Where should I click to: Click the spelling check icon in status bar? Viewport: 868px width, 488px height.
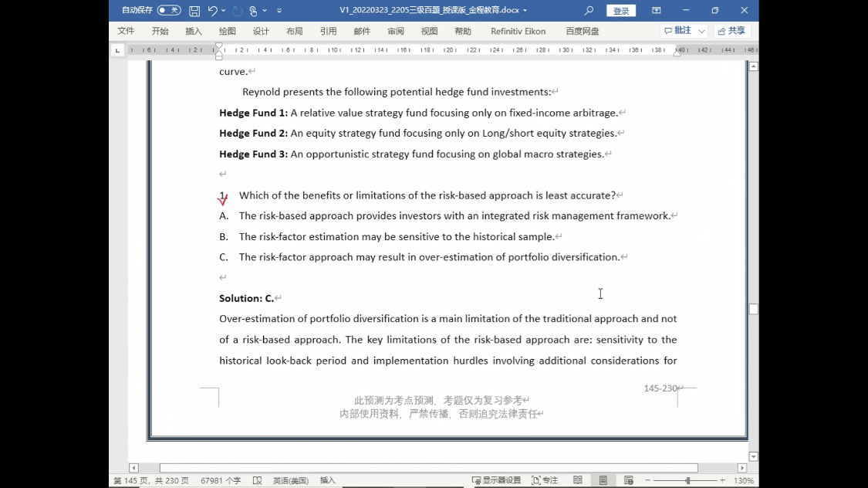258,480
